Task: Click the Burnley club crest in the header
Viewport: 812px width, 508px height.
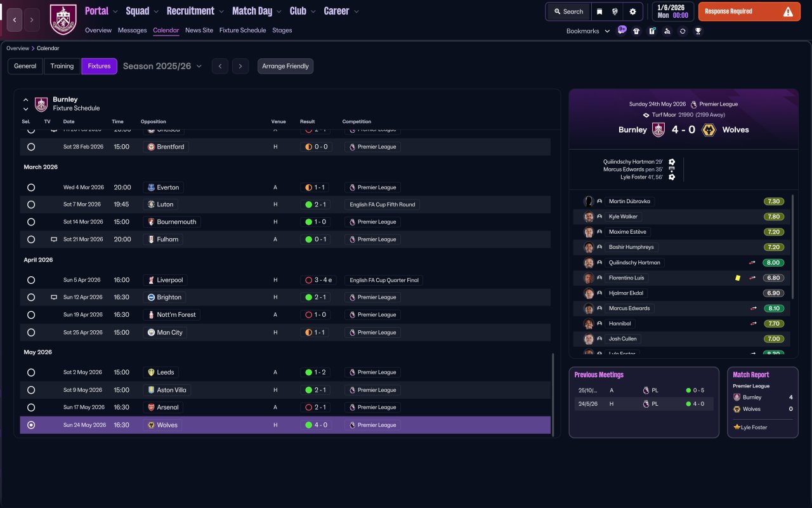Action: 63,20
